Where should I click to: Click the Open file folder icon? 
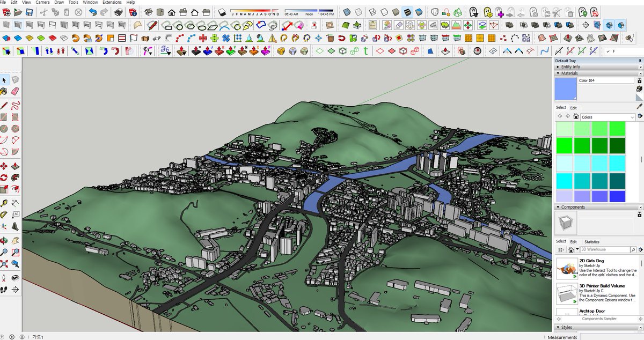pyautogui.click(x=18, y=12)
